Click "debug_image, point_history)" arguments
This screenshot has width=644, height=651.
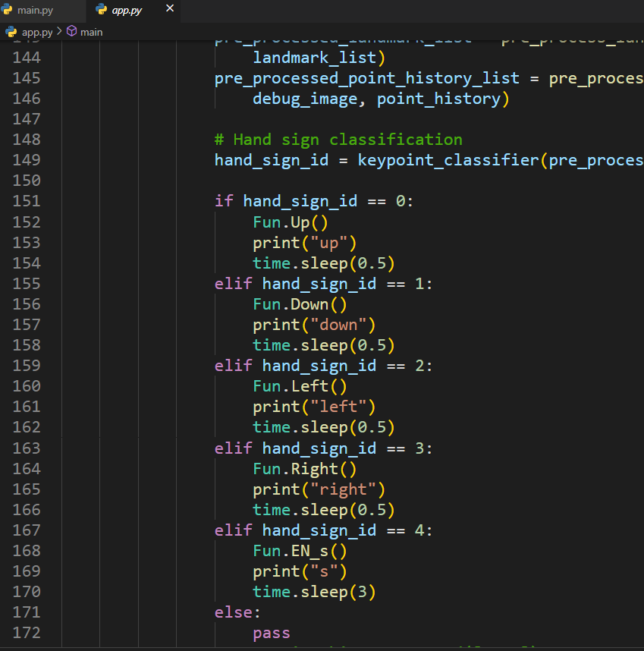[x=381, y=99]
